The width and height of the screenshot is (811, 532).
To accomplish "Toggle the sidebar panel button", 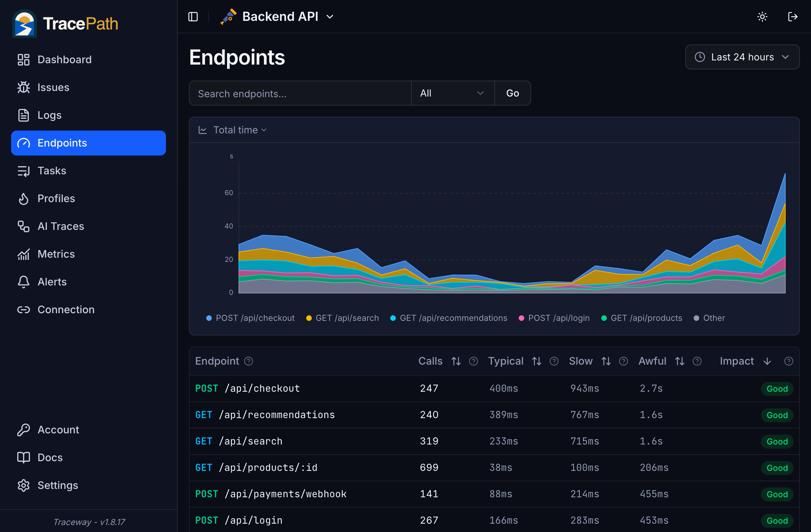I will (193, 17).
